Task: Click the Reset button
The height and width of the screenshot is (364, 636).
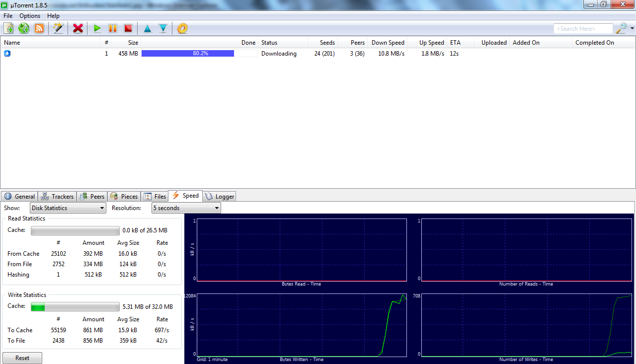Action: [22, 358]
